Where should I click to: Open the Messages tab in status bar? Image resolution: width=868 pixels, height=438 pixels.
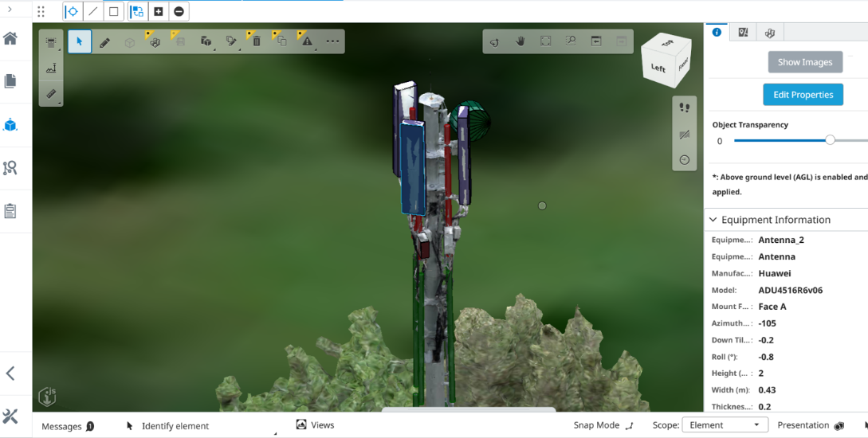click(x=68, y=426)
